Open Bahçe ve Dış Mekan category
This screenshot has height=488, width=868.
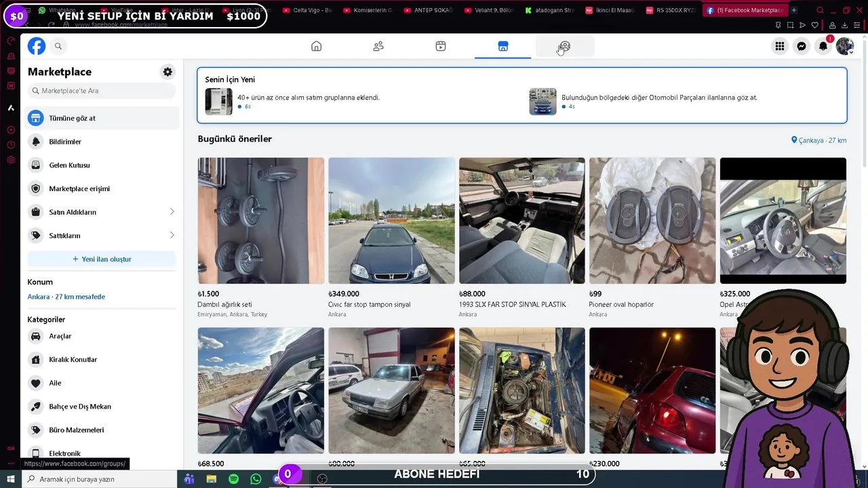click(x=103, y=407)
